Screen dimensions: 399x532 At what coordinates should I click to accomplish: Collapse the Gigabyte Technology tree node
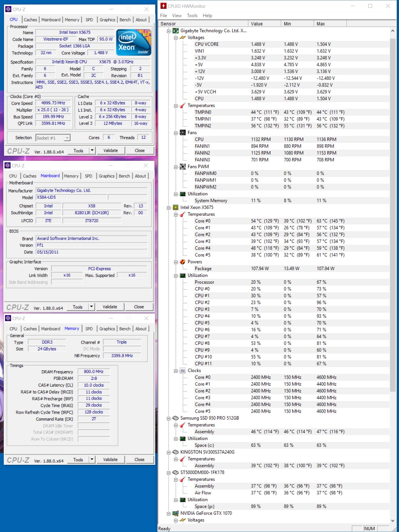[169, 31]
